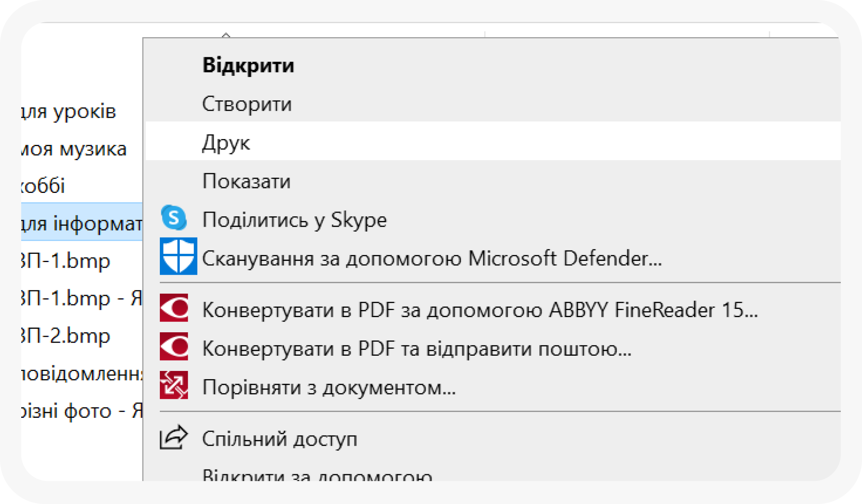862x504 pixels.
Task: Select "Створити" menu entry
Action: tap(247, 104)
